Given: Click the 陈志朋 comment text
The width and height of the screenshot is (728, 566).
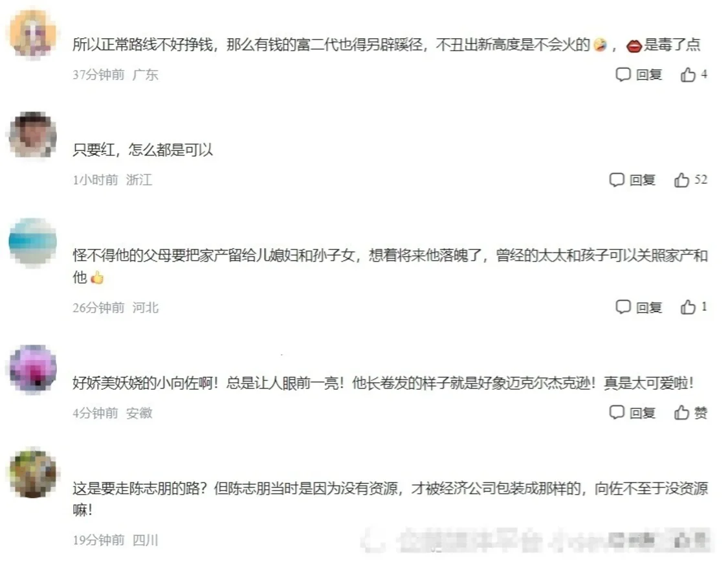Looking at the screenshot, I should (x=390, y=499).
